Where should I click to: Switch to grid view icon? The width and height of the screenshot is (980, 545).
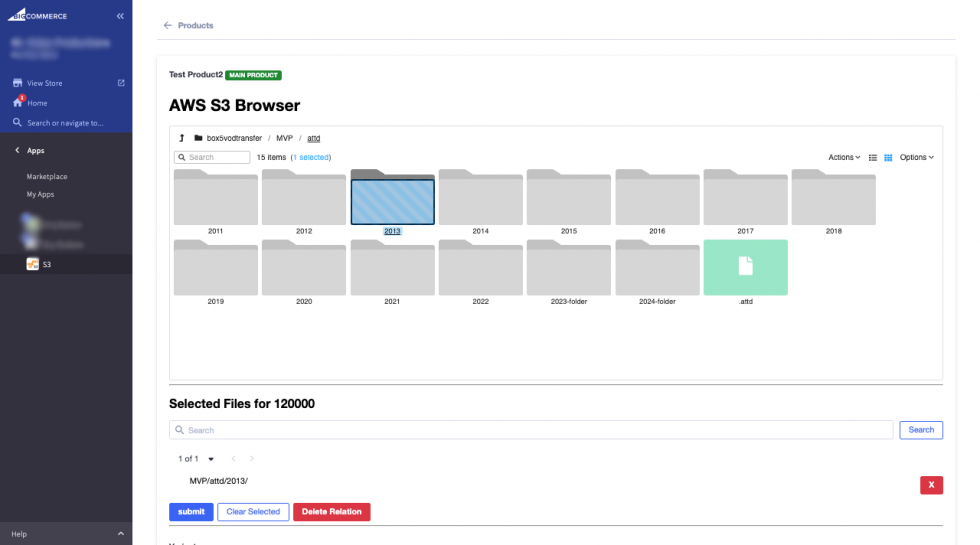click(888, 158)
